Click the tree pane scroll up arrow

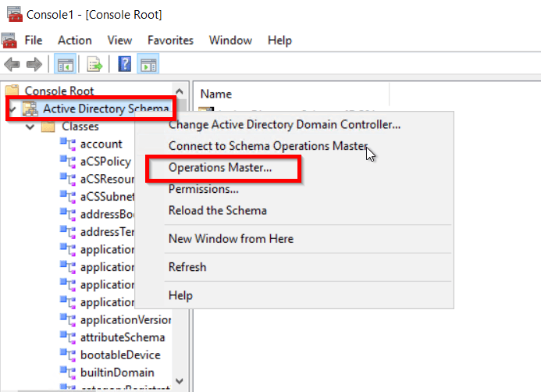pyautogui.click(x=180, y=91)
